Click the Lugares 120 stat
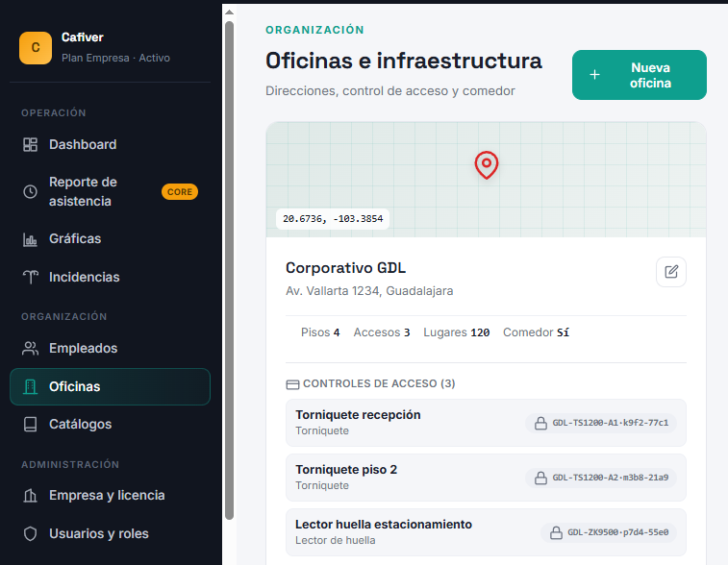728x565 pixels. tap(457, 332)
